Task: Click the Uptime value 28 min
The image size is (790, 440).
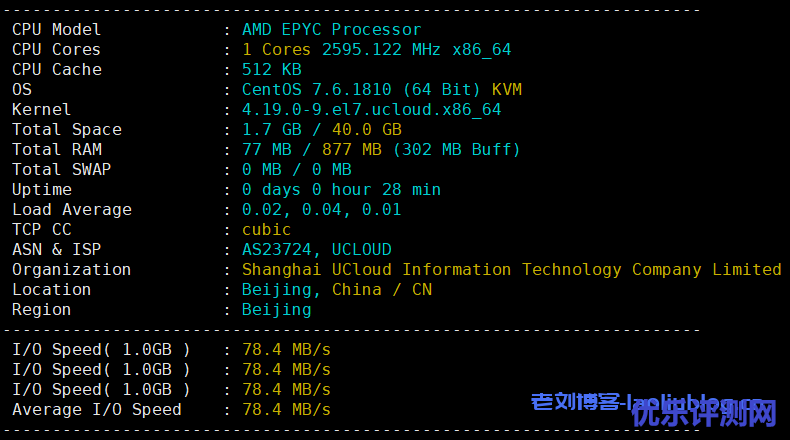Action: (410, 190)
